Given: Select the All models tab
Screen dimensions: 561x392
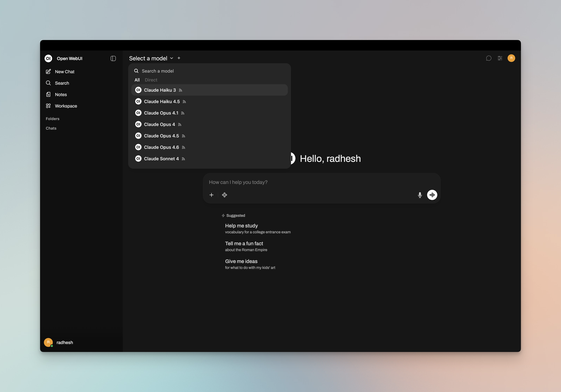Looking at the screenshot, I should 137,80.
